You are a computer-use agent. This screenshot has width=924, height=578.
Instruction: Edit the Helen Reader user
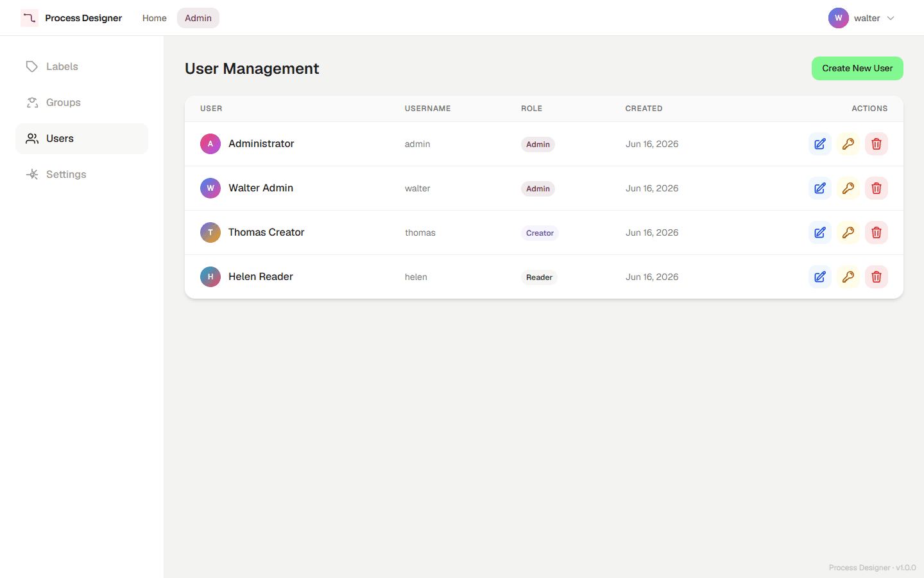tap(820, 277)
